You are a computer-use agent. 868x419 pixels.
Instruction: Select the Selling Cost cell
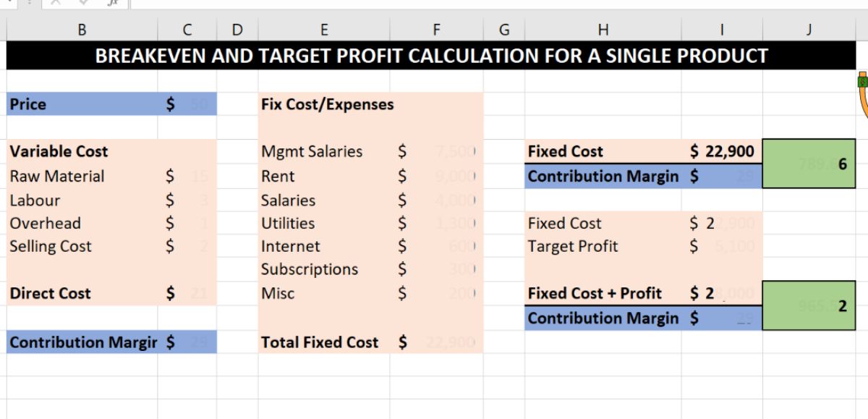click(x=82, y=246)
